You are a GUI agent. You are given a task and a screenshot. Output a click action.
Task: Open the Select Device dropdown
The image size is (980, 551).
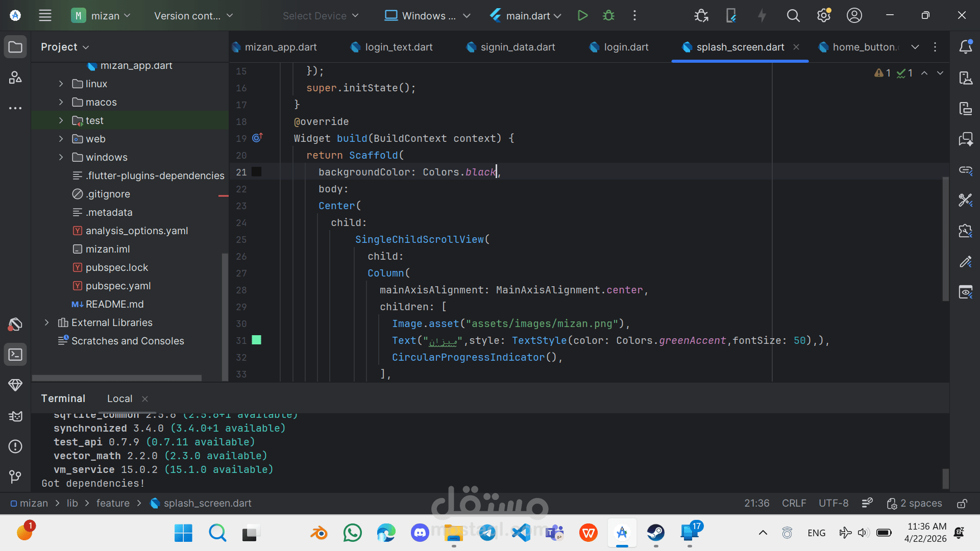tap(321, 16)
